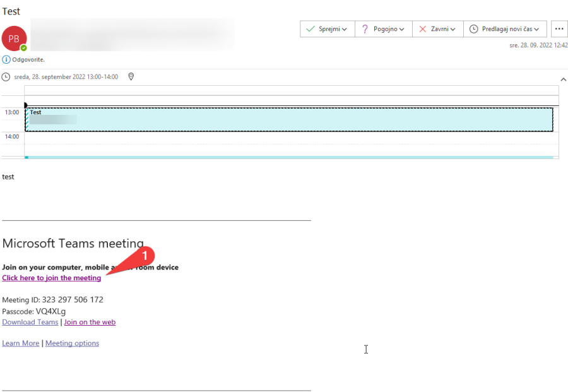Click the info icon beside Odgovorite
This screenshot has width=568, height=392.
pyautogui.click(x=6, y=59)
